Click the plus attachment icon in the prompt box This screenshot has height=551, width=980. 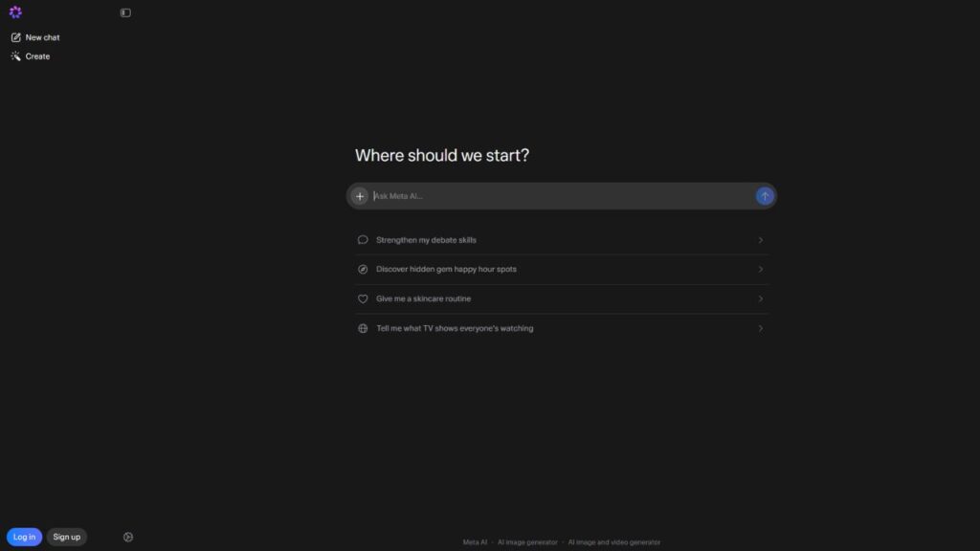(x=360, y=196)
